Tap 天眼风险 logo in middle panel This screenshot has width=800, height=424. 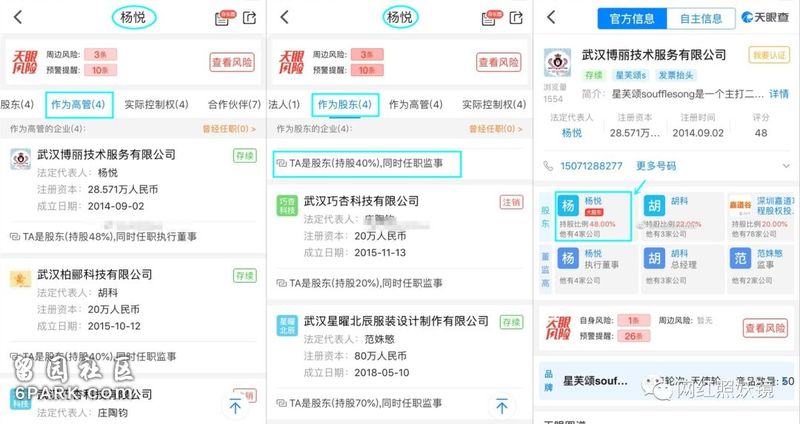[x=291, y=62]
